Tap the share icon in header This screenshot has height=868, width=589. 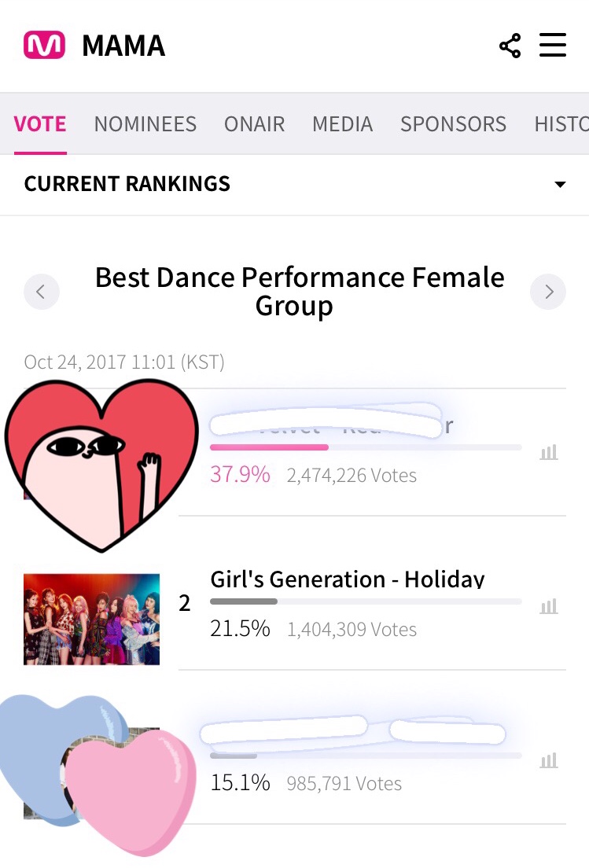[x=510, y=46]
